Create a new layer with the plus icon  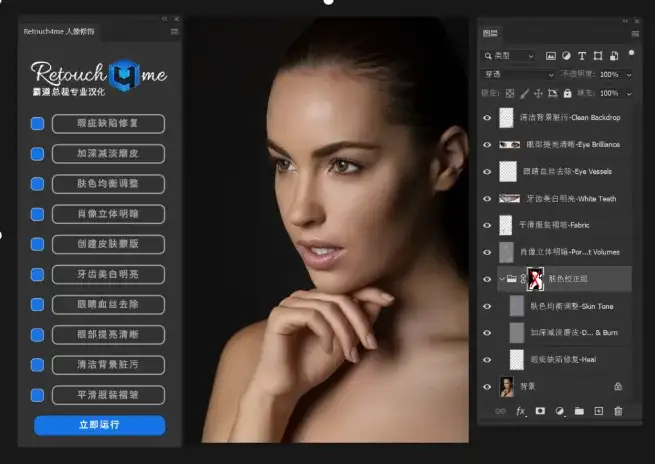(x=598, y=411)
